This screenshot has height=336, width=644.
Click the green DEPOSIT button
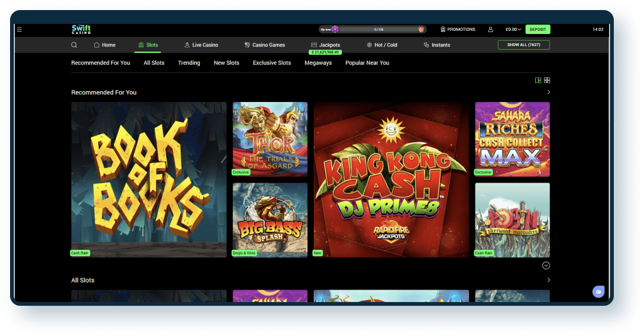pyautogui.click(x=538, y=30)
